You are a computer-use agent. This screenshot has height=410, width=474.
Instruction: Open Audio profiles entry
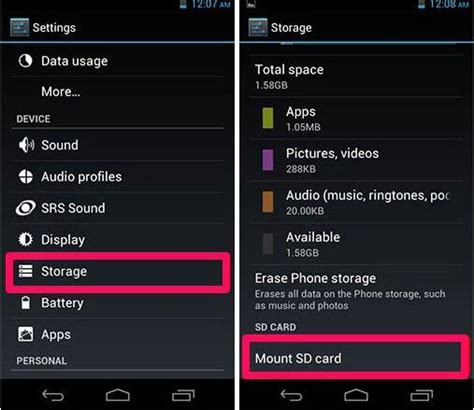point(117,177)
